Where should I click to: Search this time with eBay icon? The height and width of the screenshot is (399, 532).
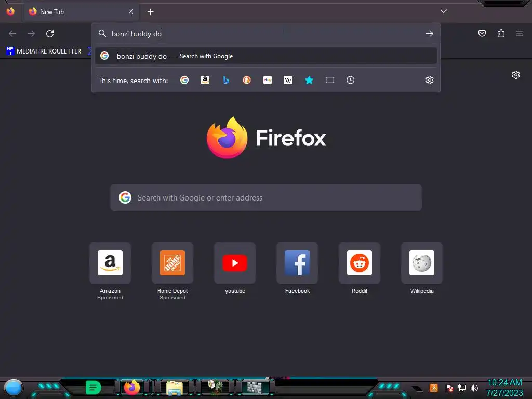tap(268, 80)
